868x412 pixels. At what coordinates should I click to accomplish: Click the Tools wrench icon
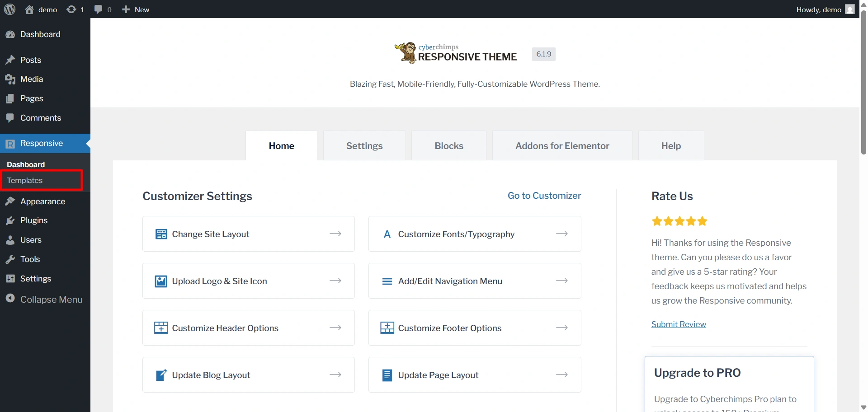pos(10,259)
